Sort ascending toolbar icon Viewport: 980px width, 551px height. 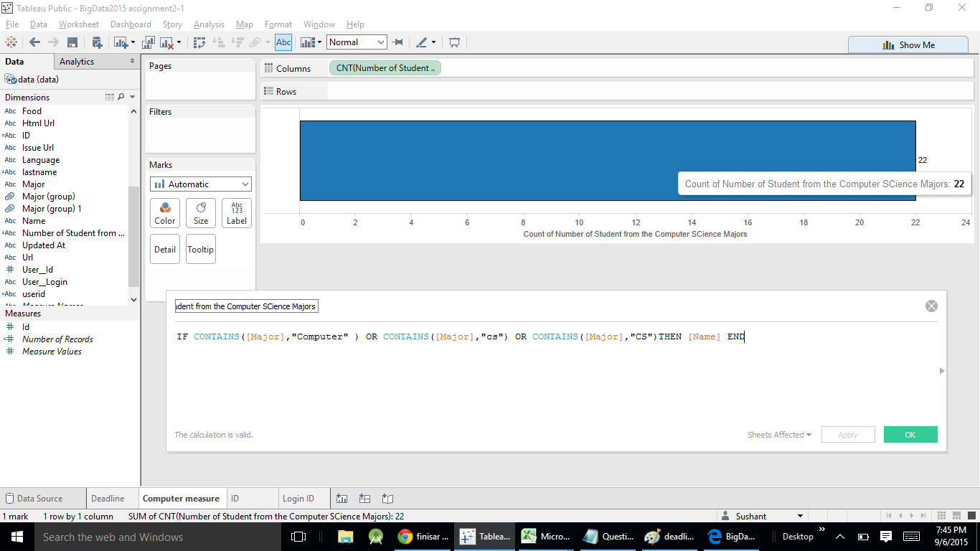(219, 42)
